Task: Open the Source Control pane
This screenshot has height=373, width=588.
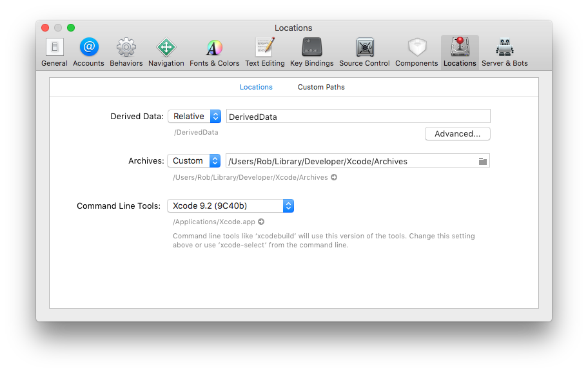Action: 364,52
